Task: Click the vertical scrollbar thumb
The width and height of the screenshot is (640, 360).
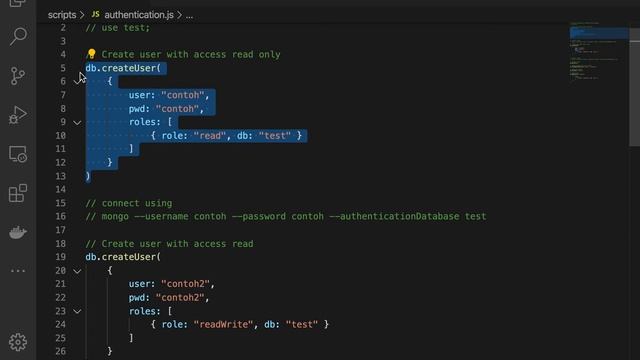Action: pyautogui.click(x=634, y=87)
